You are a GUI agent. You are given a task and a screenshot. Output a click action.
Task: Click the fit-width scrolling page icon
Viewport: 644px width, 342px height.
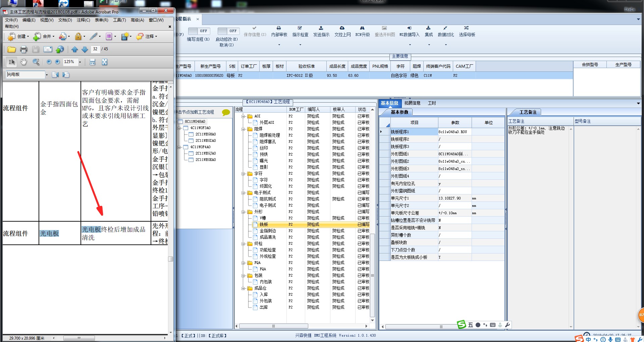click(x=93, y=62)
